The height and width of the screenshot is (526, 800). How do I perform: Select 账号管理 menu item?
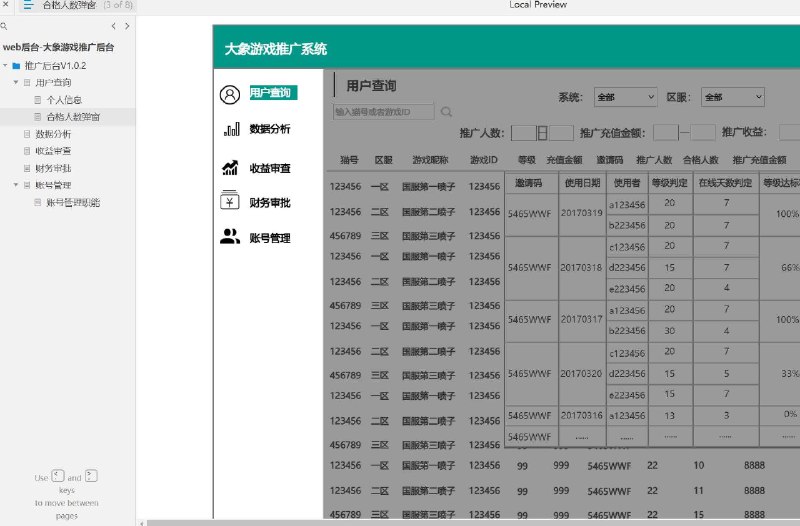click(x=270, y=238)
